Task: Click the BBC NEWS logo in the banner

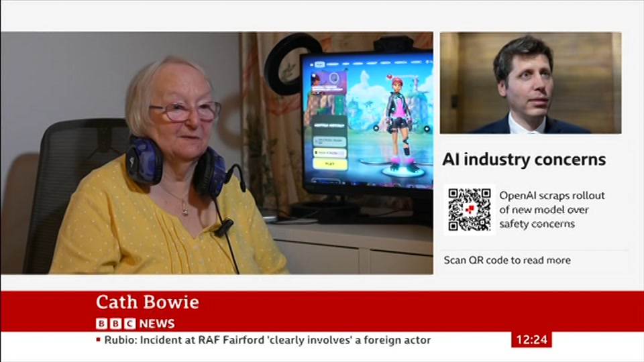Action: [x=136, y=323]
